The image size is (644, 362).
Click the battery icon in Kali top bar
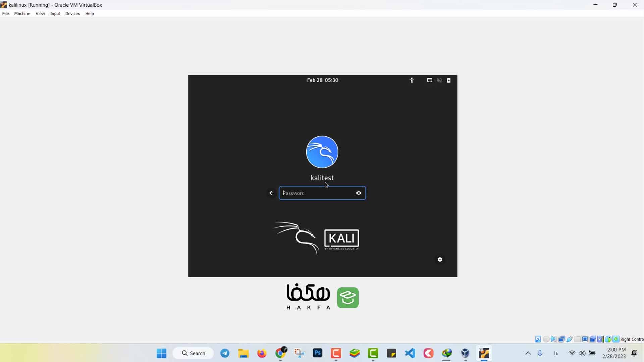click(x=449, y=80)
